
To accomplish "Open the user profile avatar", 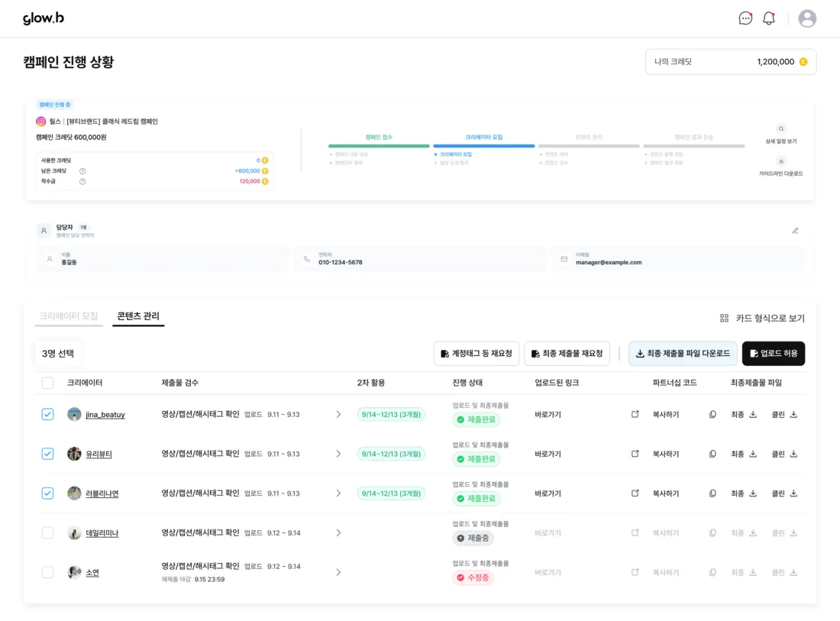I will pos(807,18).
